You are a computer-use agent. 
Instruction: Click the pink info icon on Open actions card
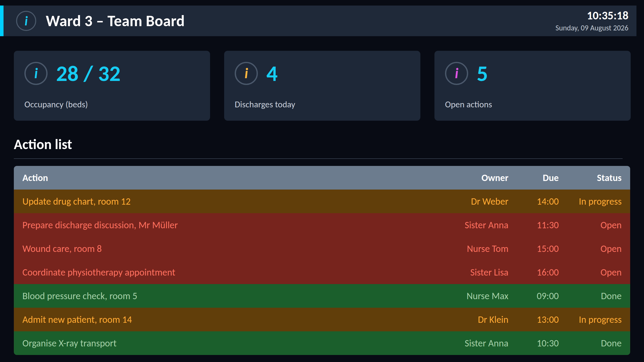457,73
